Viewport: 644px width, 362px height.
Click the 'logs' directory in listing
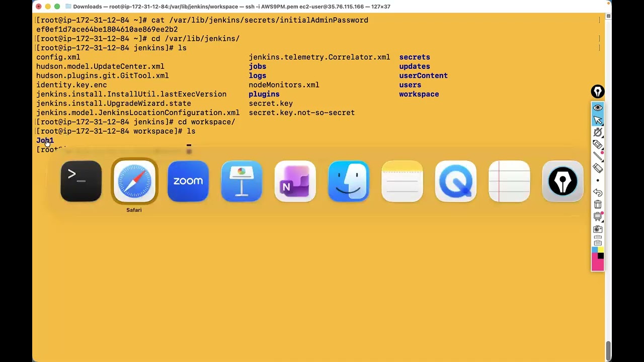coord(258,75)
